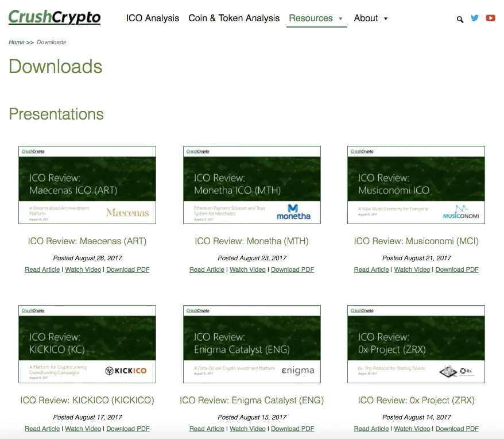Click the text Posted August 23, 2017
This screenshot has width=504, height=439.
point(252,258)
